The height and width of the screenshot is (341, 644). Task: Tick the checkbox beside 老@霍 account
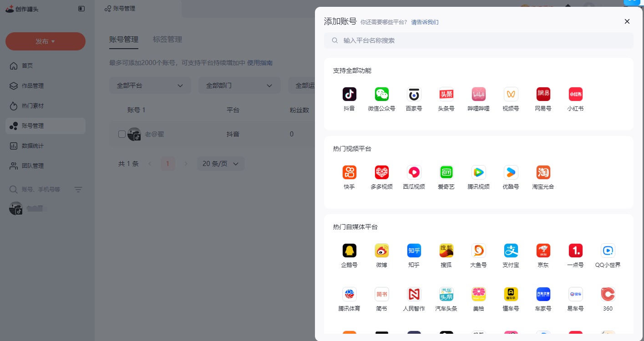click(122, 134)
